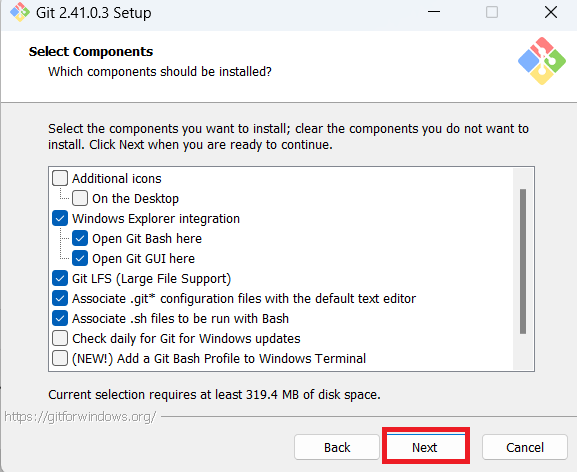Click the 'Select Components' heading

(91, 52)
